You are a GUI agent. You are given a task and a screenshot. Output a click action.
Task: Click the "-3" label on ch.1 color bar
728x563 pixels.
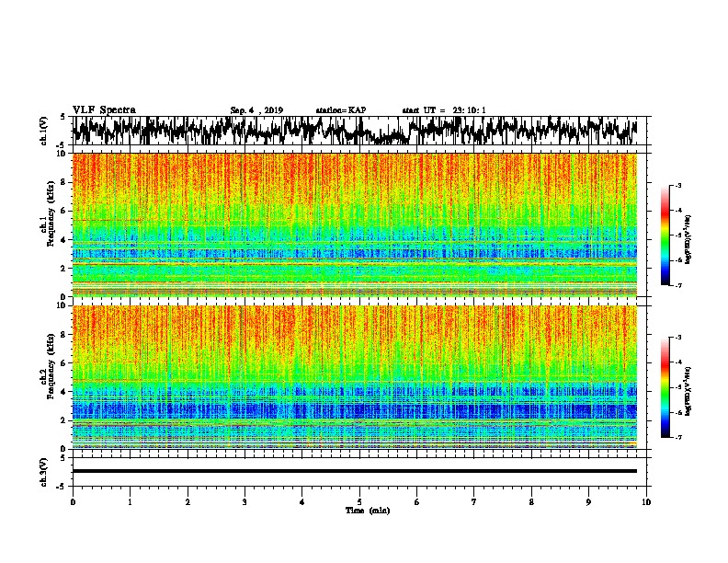pyautogui.click(x=678, y=186)
